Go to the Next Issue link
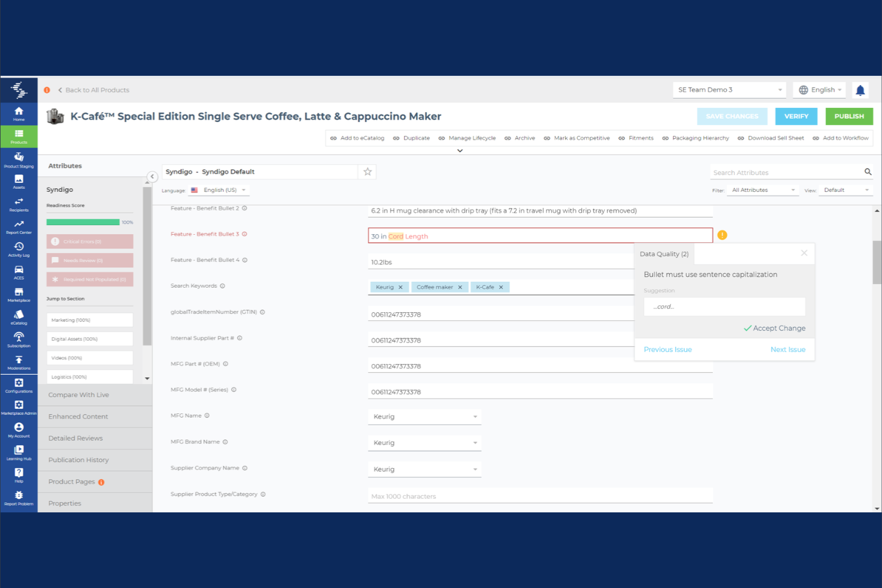 point(788,349)
